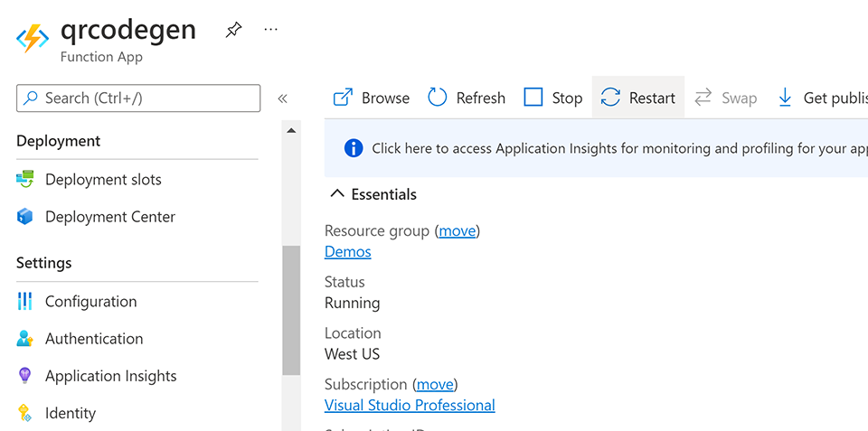Viewport: 868px width, 431px height.
Task: Click the Swap arrows icon
Action: coord(703,98)
